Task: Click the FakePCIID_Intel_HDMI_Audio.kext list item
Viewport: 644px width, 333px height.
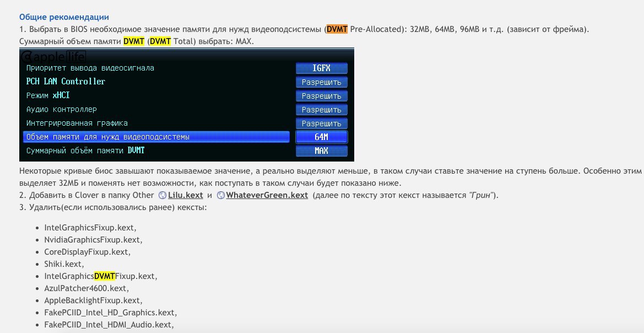Action: tap(109, 325)
